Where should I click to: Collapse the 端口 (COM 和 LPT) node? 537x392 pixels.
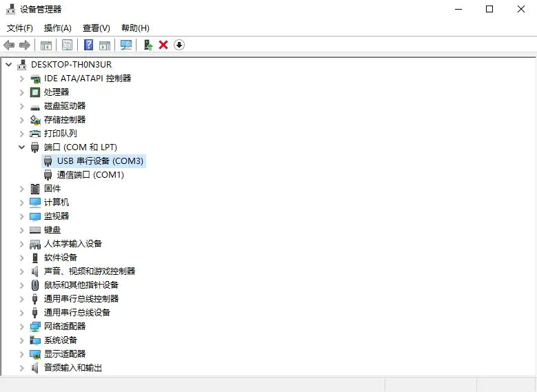point(21,147)
